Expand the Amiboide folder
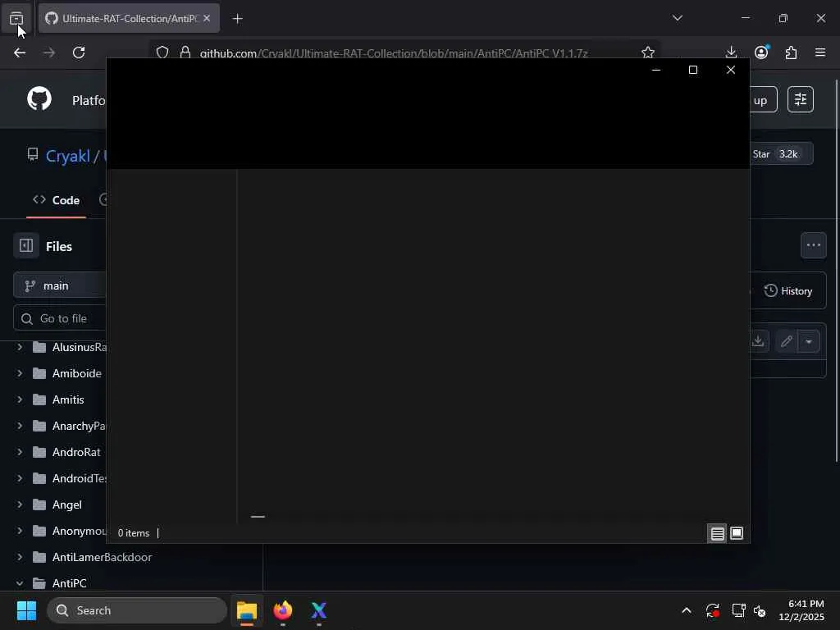The image size is (840, 630). tap(20, 373)
